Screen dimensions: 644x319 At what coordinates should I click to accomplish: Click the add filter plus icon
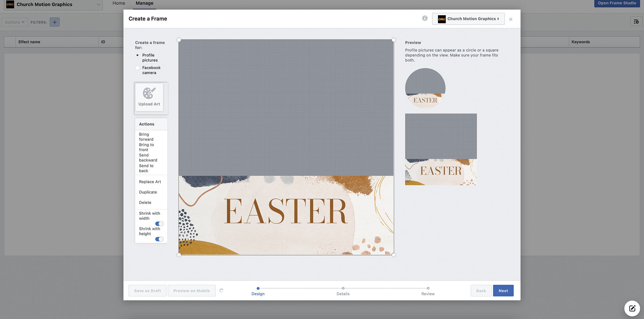pos(55,22)
